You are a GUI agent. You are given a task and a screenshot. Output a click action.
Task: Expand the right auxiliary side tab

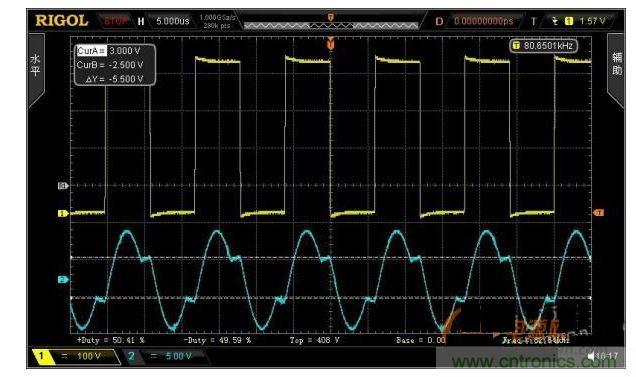coord(616,70)
